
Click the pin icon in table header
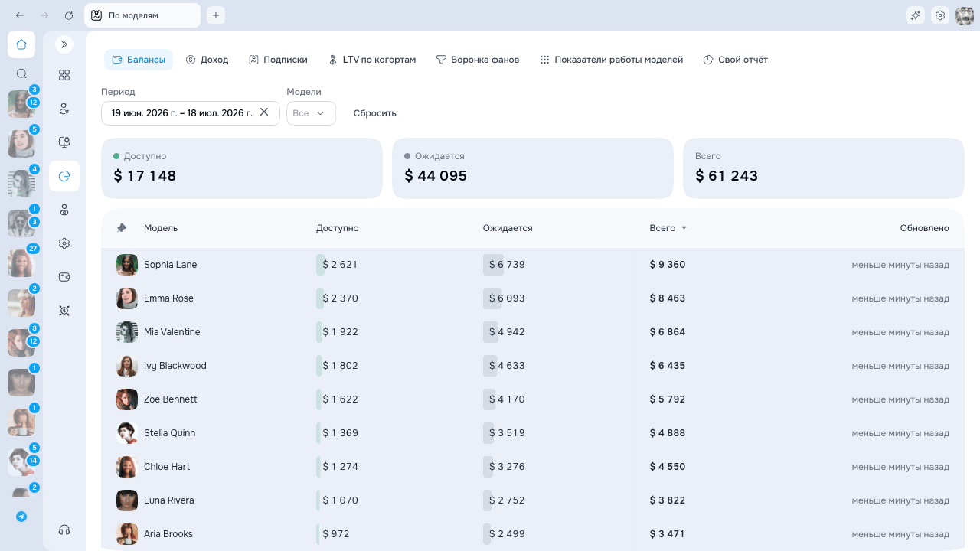121,228
